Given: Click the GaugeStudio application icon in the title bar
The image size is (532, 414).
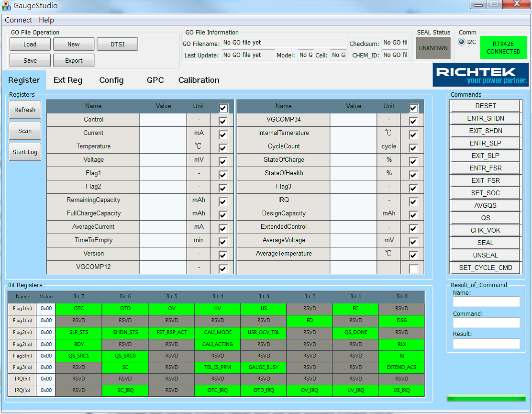Looking at the screenshot, I should [7, 6].
